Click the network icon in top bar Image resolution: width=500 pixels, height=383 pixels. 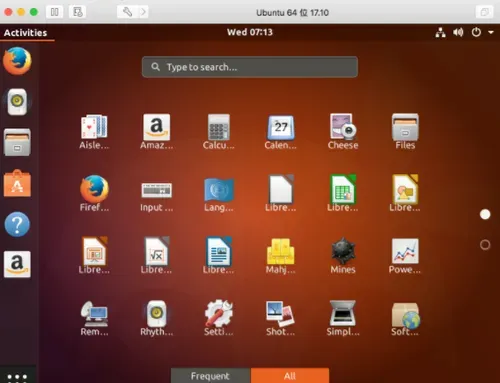point(440,32)
